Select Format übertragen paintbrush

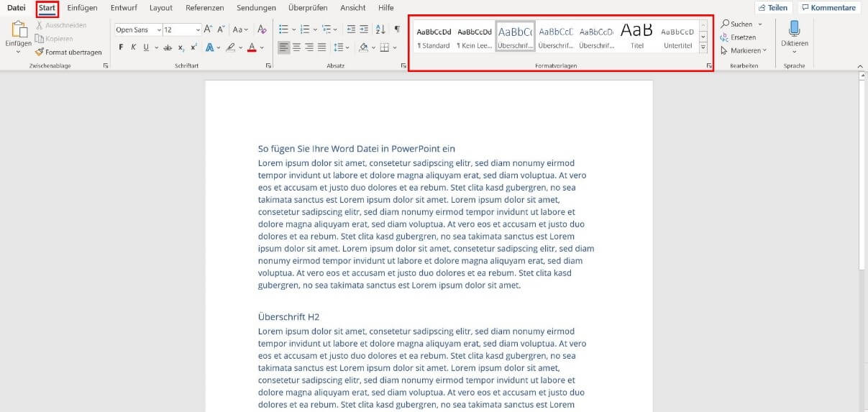pyautogui.click(x=68, y=52)
